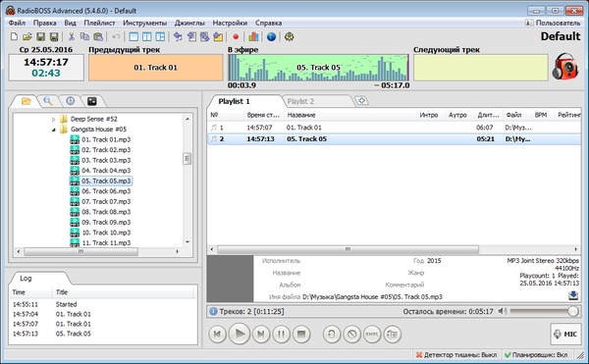Select playlist row 1 with 01. Track 01
This screenshot has width=589, height=364.
[x=394, y=128]
